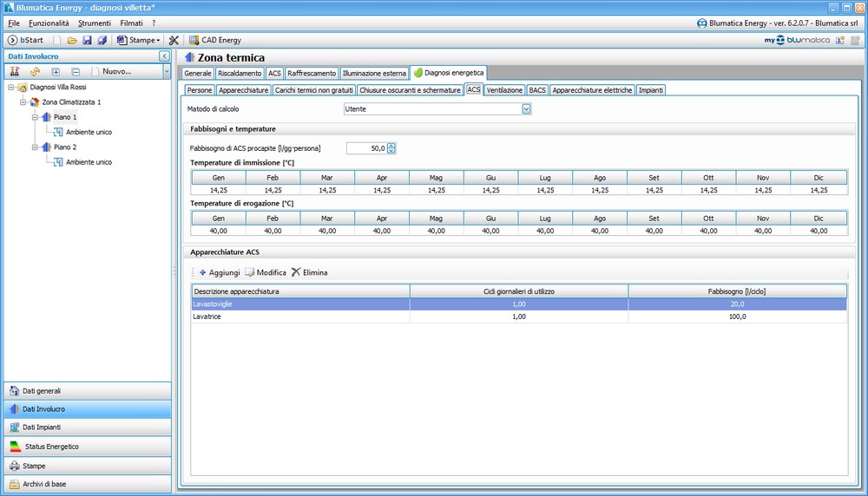The height and width of the screenshot is (496, 868).
Task: Increase Fabbisogno di ACS procapite value
Action: [x=391, y=146]
